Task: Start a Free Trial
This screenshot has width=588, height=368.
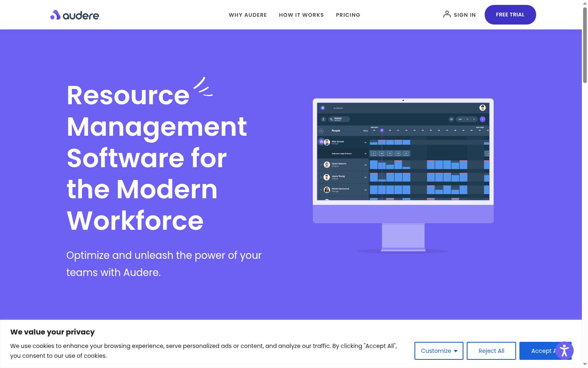Action: click(x=510, y=15)
